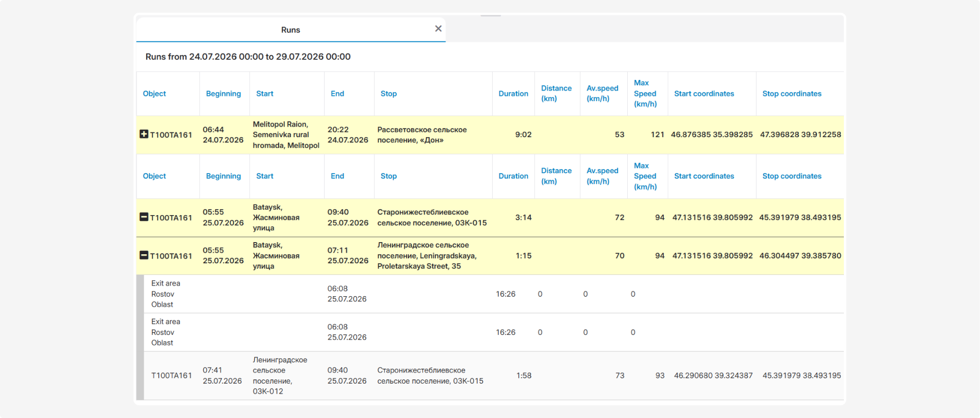The width and height of the screenshot is (980, 418).
Task: Select start coordinates 46.876385 35.398285 cell
Action: coord(711,135)
